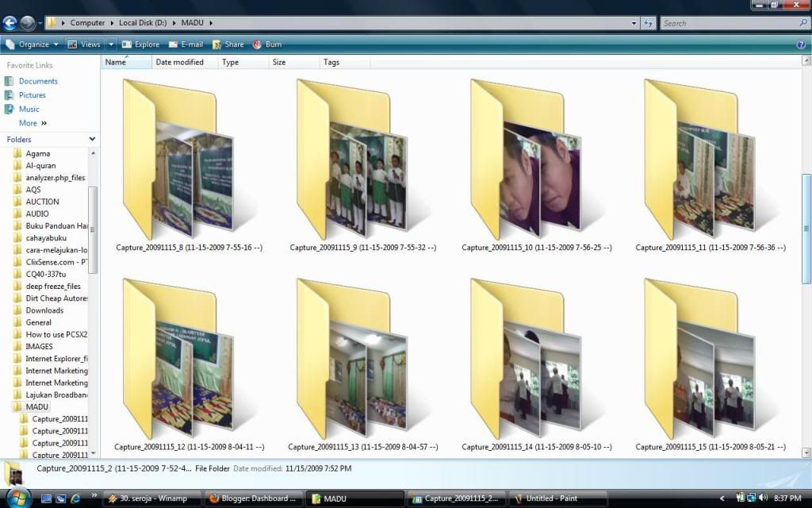Viewport: 812px width, 508px height.
Task: Sort by Date modified column header
Action: [x=185, y=62]
